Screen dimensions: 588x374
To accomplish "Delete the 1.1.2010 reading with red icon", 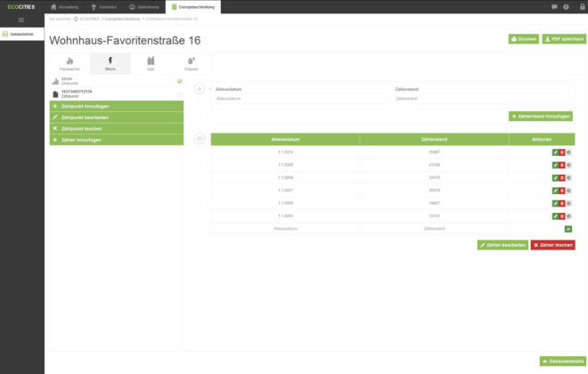I will tap(562, 152).
